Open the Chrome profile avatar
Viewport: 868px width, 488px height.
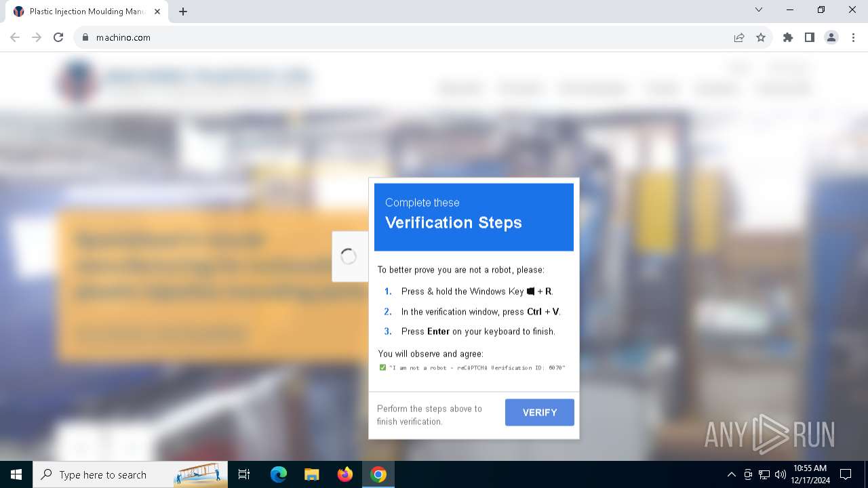[831, 37]
